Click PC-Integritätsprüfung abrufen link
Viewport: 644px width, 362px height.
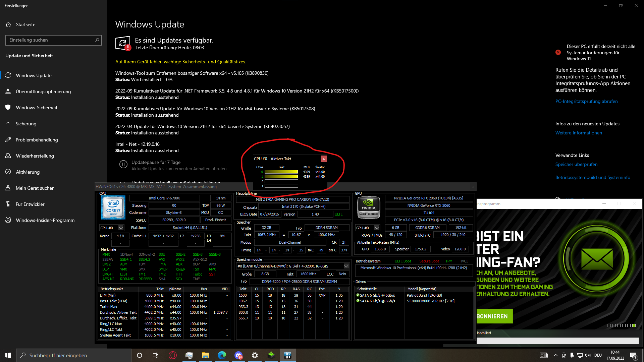586,101
